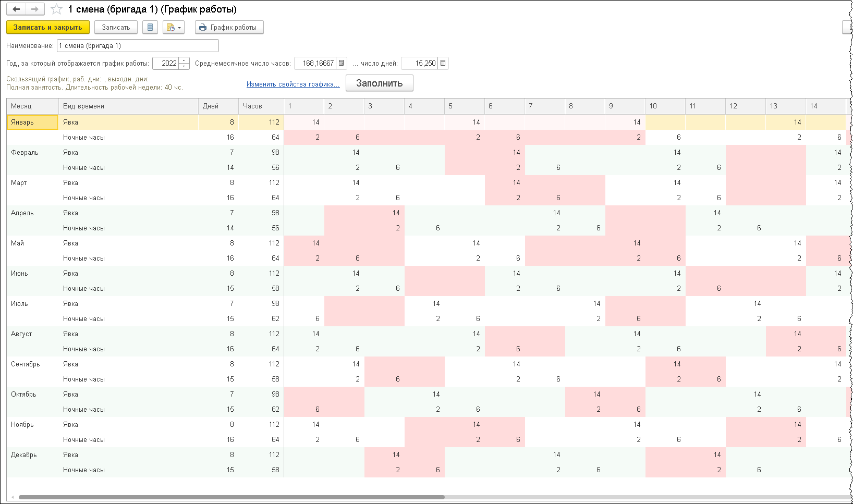Click the Заполнить button
This screenshot has height=504, width=853.
point(380,83)
